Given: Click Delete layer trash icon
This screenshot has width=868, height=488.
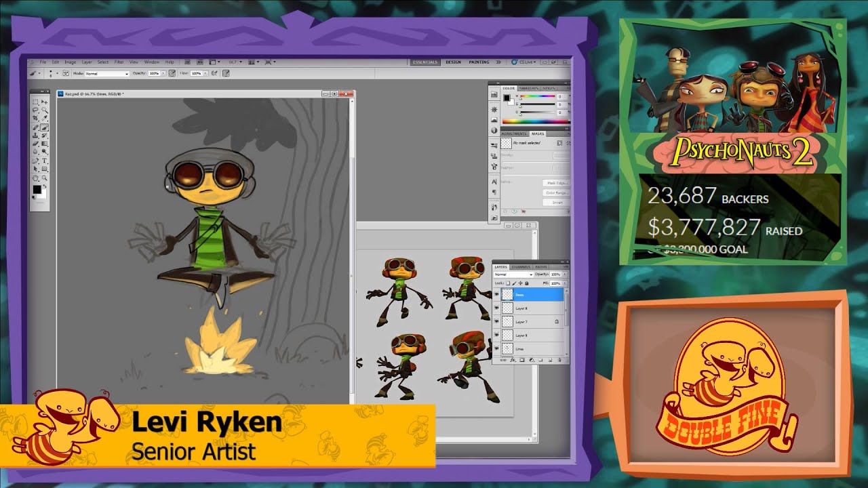Looking at the screenshot, I should [x=559, y=361].
